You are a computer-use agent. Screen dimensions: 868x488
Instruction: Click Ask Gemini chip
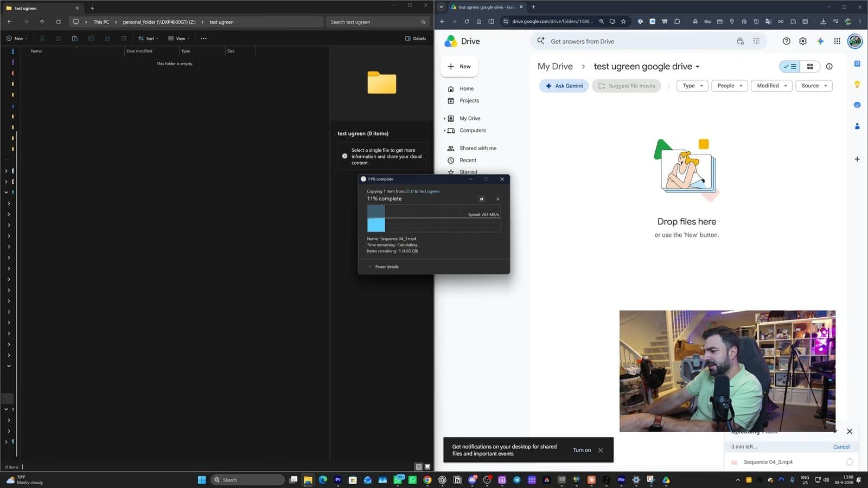[x=564, y=86]
